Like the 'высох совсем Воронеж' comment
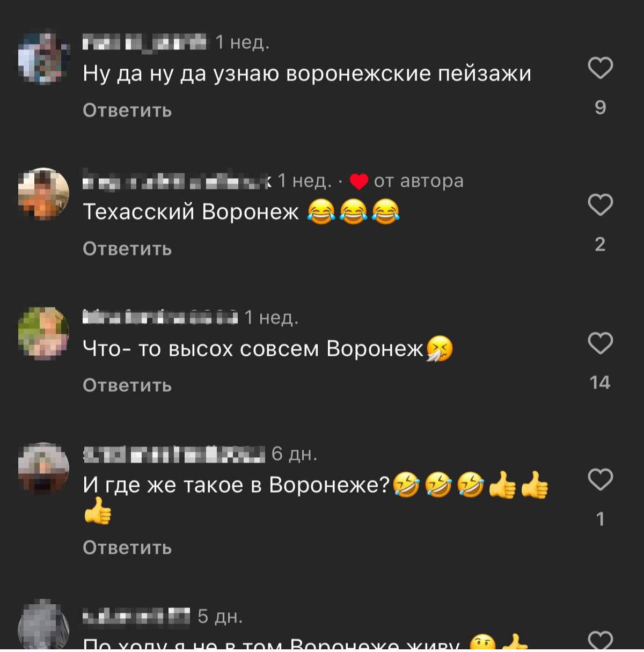The height and width of the screenshot is (652, 644). 600,343
